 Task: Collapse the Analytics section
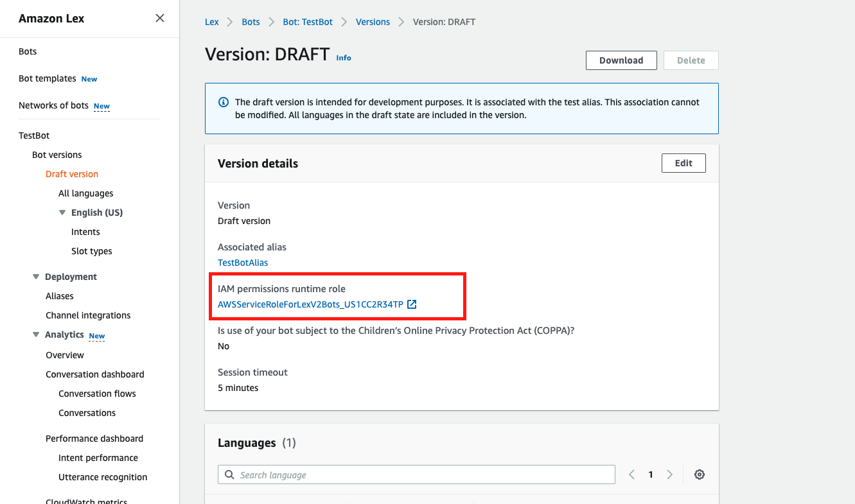coord(36,335)
